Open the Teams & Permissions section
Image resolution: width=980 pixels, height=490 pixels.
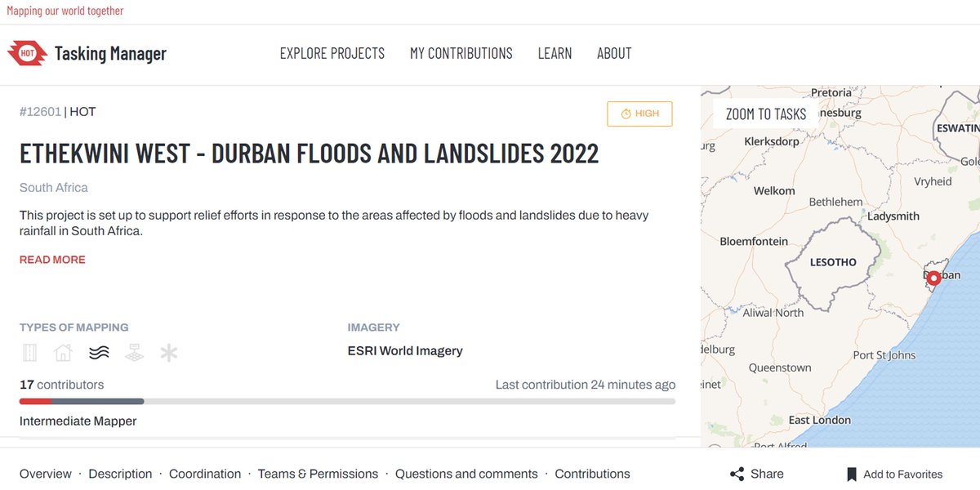click(317, 474)
